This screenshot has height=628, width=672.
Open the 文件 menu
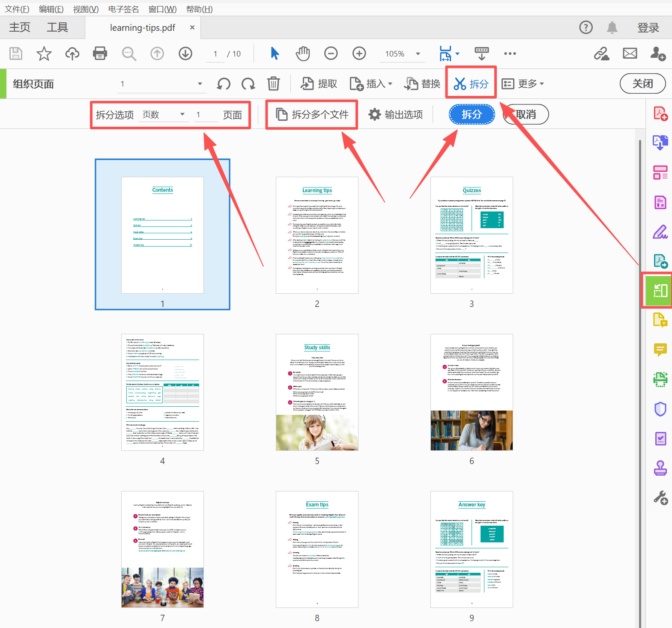[17, 9]
